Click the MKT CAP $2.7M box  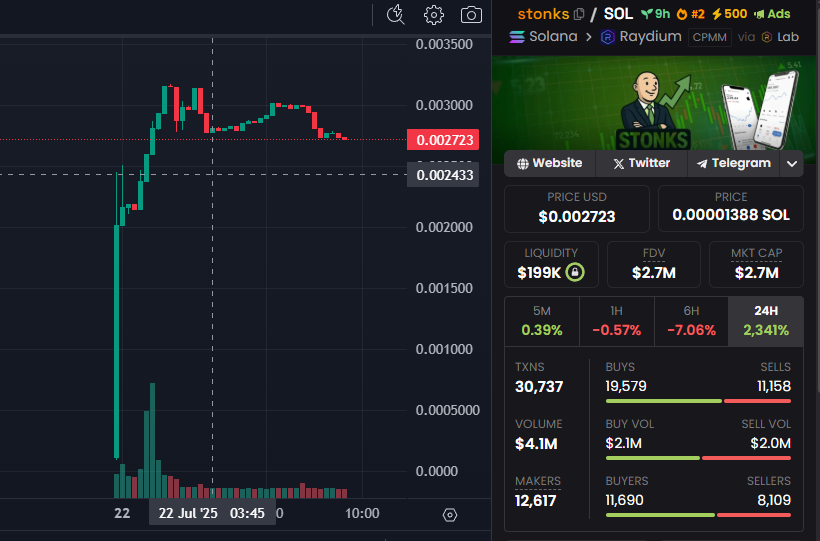click(756, 264)
